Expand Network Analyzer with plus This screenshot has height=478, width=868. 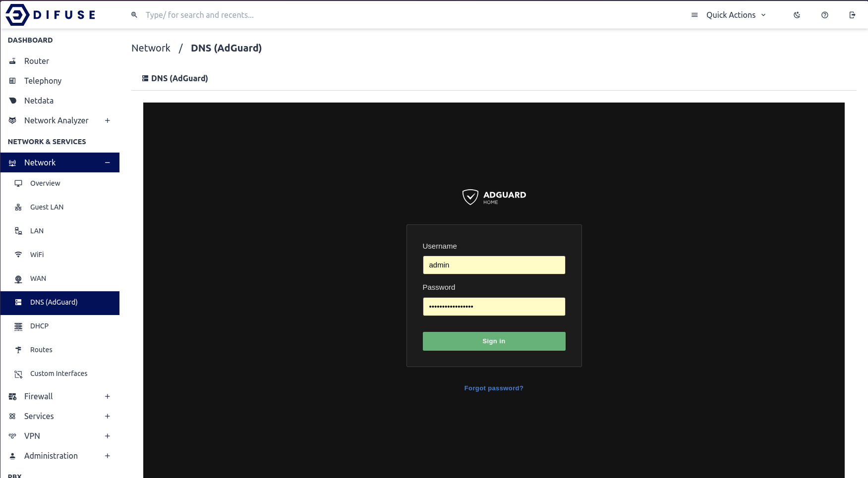(x=107, y=120)
